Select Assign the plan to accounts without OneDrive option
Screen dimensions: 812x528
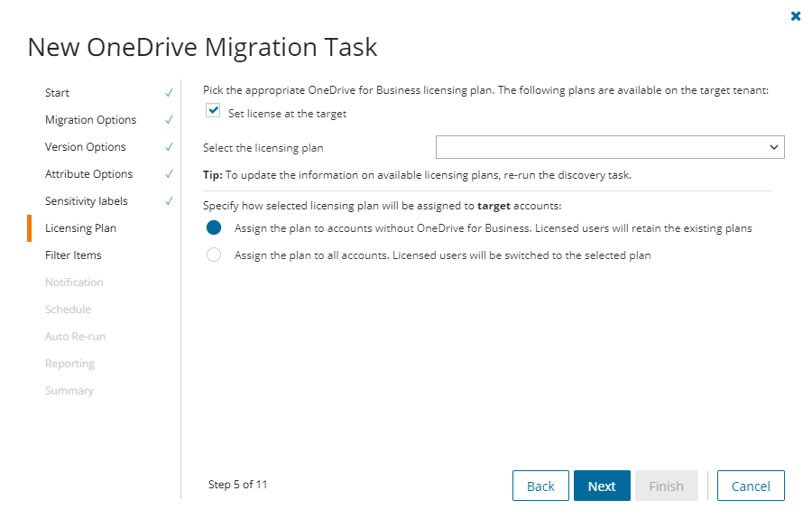pos(214,228)
